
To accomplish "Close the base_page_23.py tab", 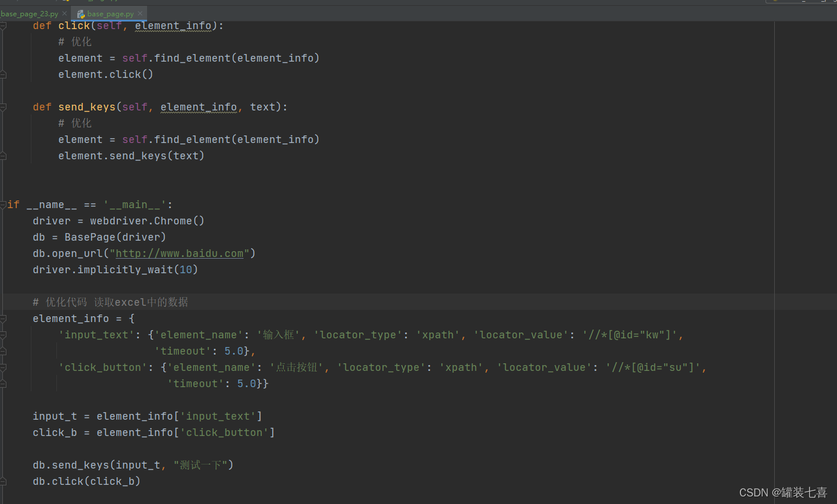I will click(65, 13).
